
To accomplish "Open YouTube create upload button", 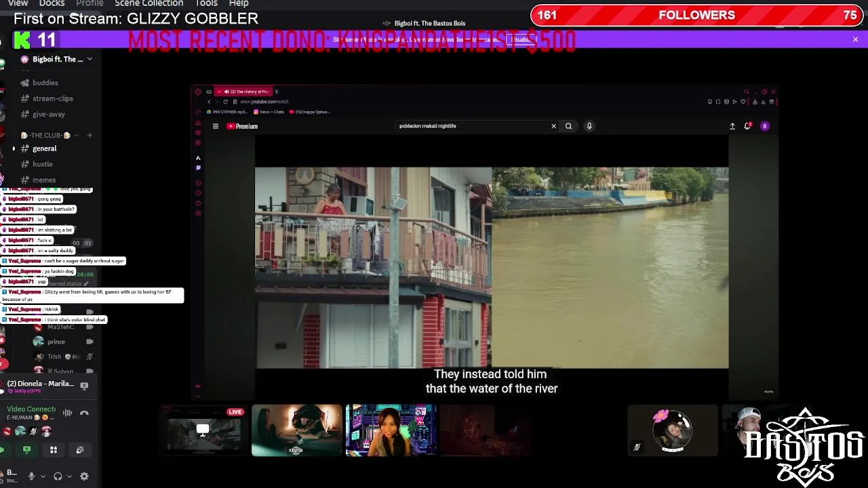I will click(732, 126).
